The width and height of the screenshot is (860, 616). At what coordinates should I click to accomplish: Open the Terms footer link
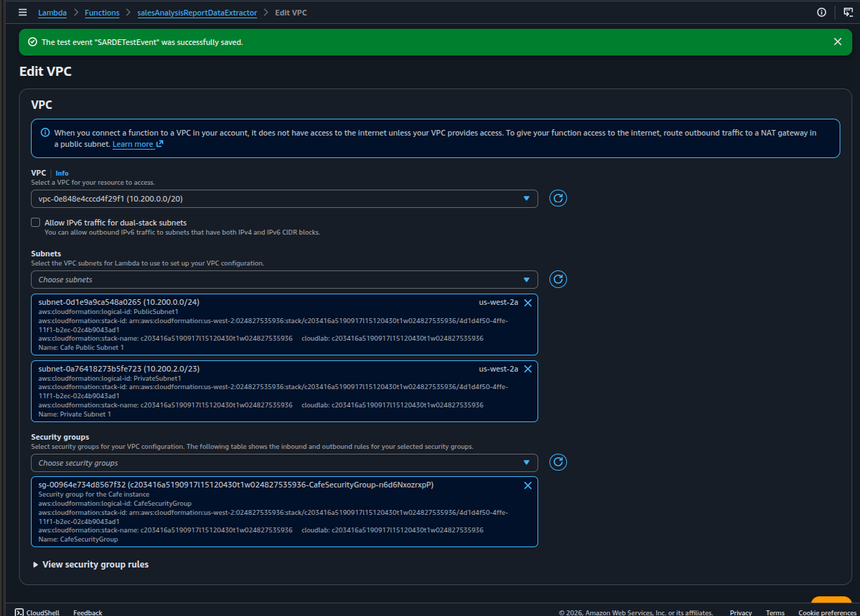tap(775, 612)
